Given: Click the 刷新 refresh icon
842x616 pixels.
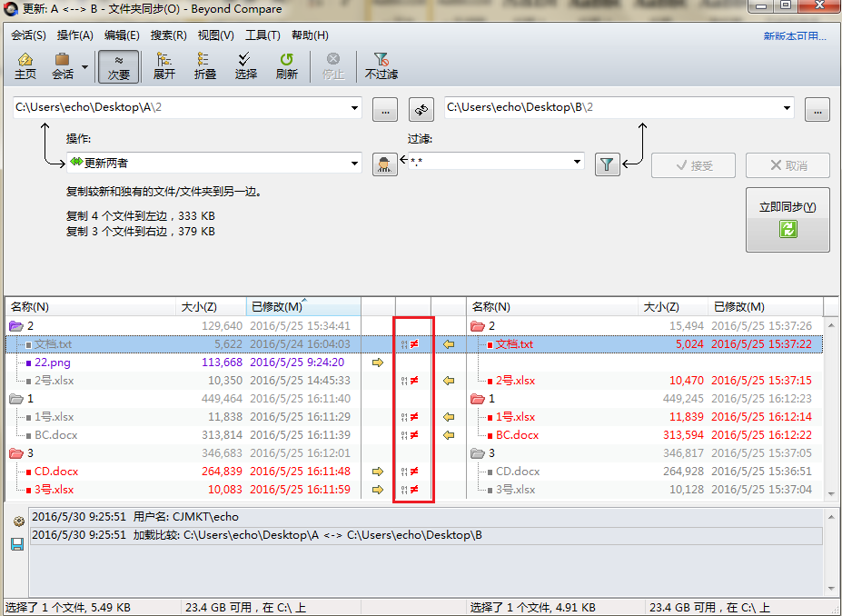Looking at the screenshot, I should coord(287,65).
